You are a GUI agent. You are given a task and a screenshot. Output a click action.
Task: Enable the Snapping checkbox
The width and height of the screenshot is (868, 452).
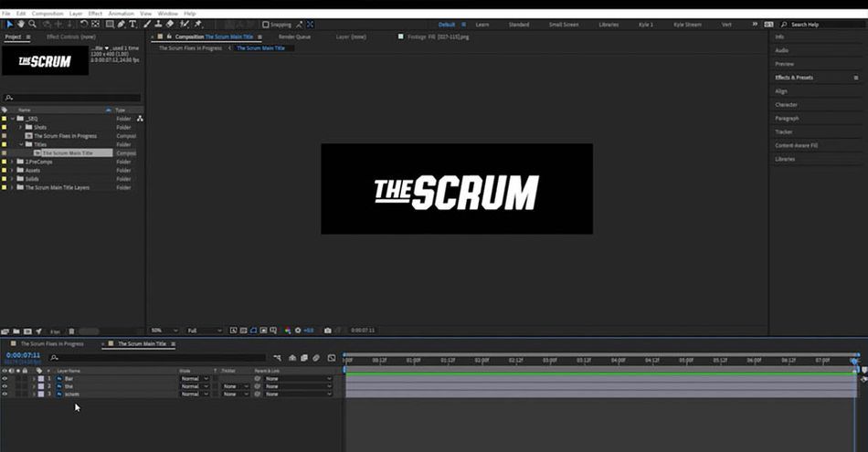(x=266, y=25)
